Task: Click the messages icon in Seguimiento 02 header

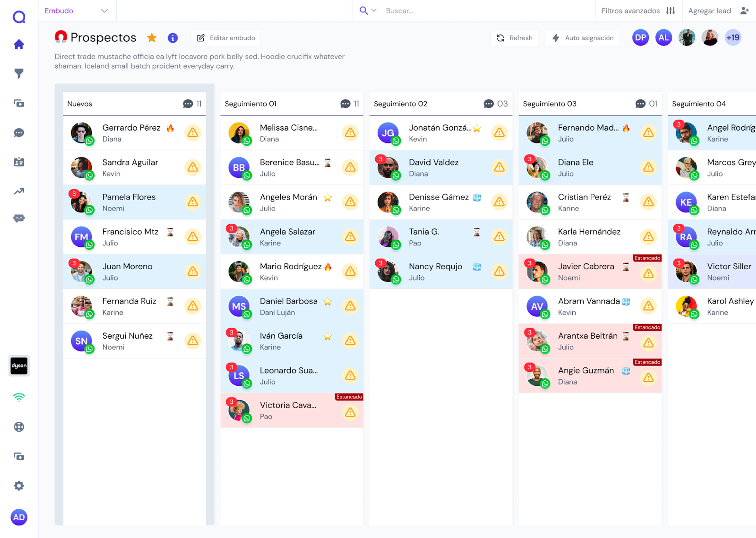Action: (489, 104)
